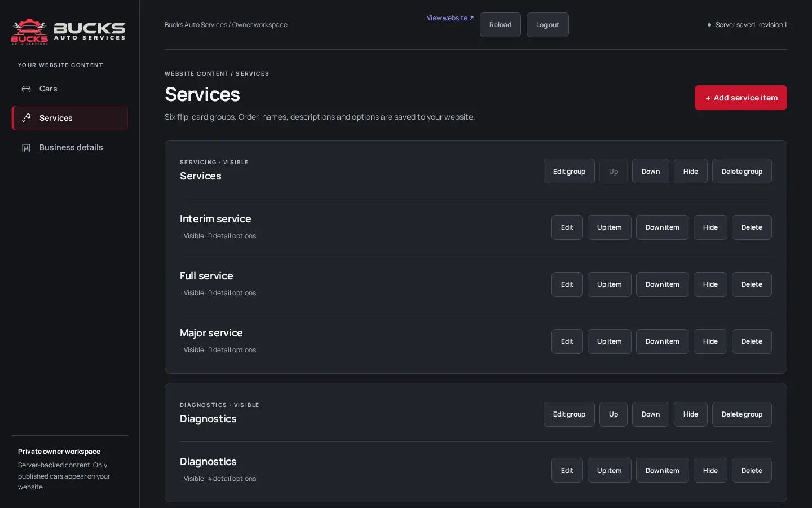
Task: Reload the workspace content
Action: (x=500, y=25)
